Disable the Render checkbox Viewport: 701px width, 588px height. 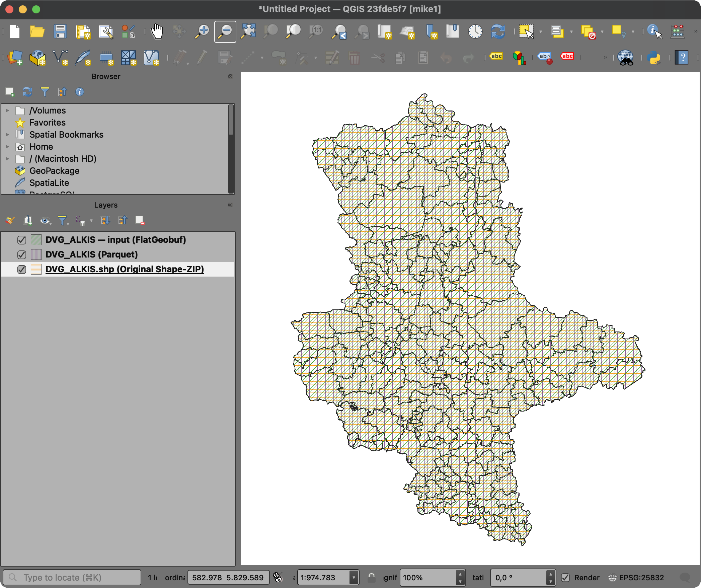point(565,578)
